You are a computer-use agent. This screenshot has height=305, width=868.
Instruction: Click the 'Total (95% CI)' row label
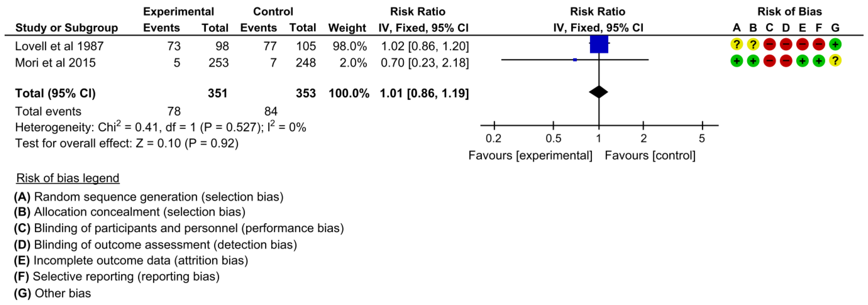coord(55,93)
